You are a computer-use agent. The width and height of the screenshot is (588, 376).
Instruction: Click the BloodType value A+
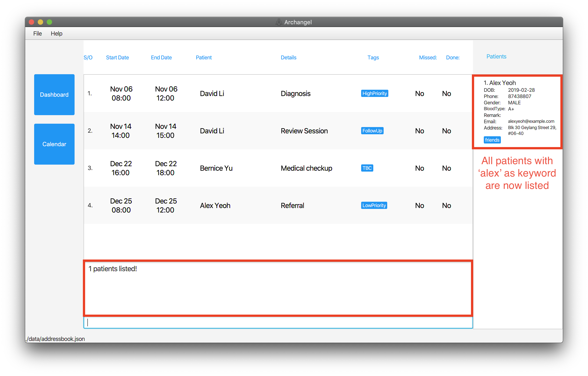pos(511,109)
